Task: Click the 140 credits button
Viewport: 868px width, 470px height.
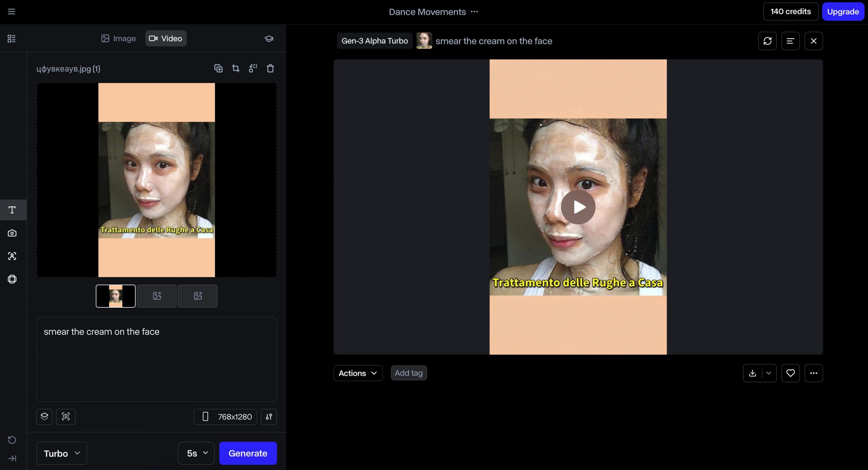Action: click(791, 12)
